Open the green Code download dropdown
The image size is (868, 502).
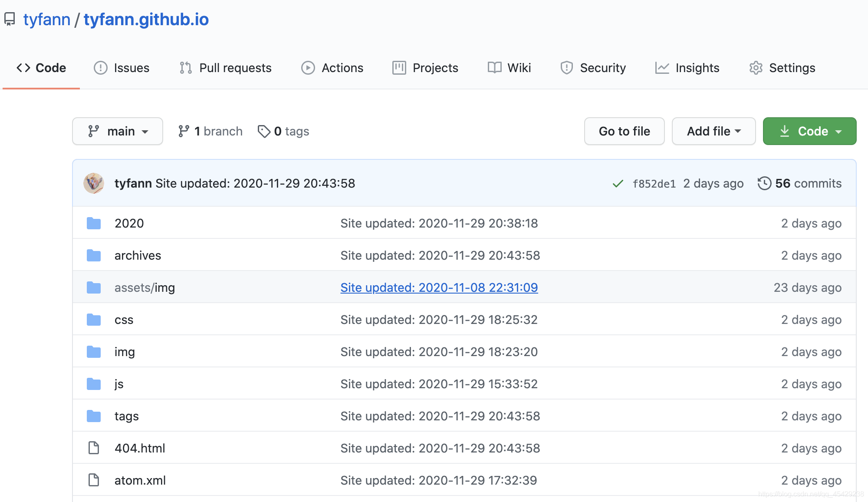[x=809, y=131]
